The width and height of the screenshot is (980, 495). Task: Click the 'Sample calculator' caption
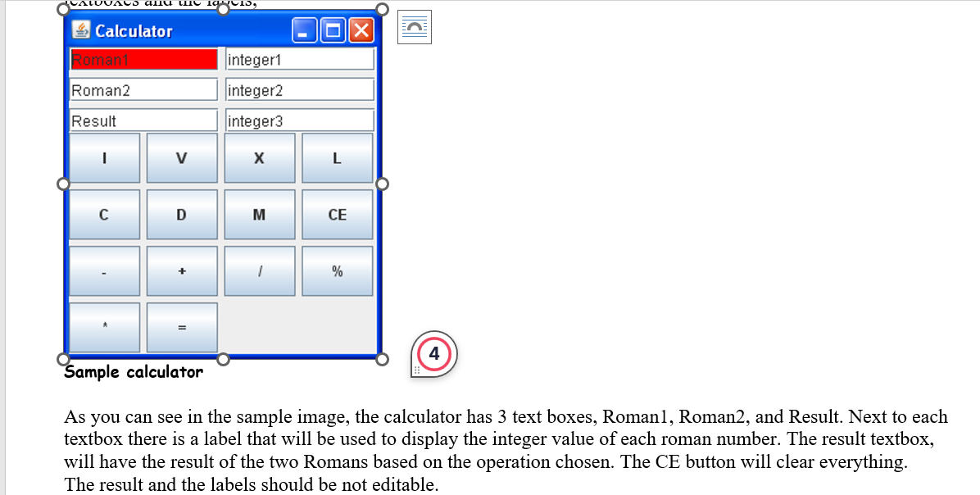tap(134, 372)
